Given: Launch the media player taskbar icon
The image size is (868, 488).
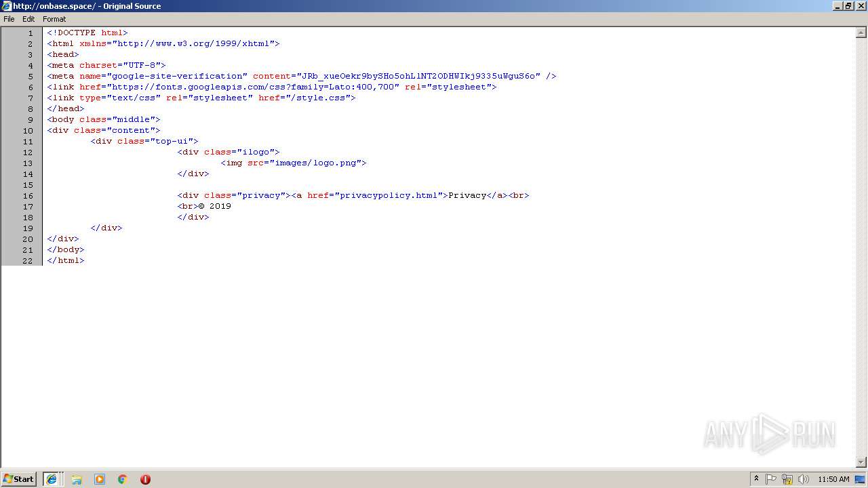Looking at the screenshot, I should (100, 479).
